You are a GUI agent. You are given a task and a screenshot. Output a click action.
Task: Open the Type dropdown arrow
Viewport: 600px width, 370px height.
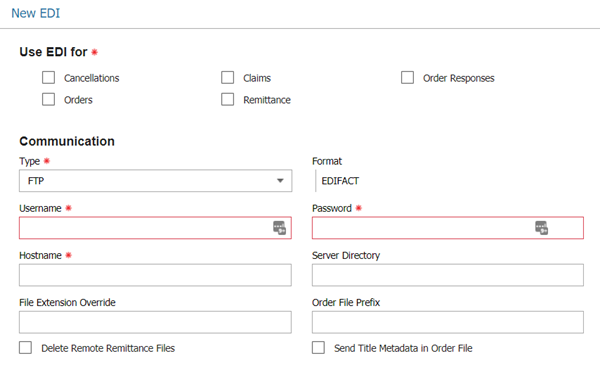280,181
